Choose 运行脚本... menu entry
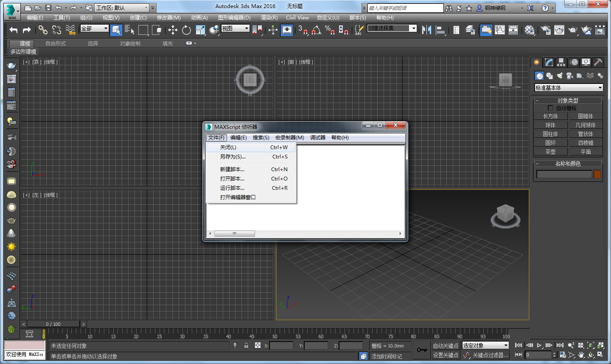 click(251, 188)
